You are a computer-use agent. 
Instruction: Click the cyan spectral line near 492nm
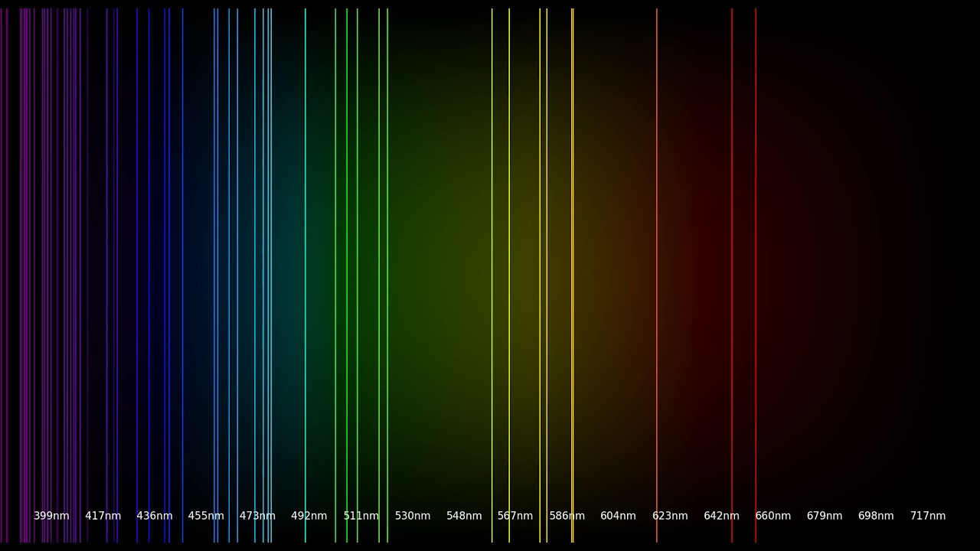click(305, 275)
